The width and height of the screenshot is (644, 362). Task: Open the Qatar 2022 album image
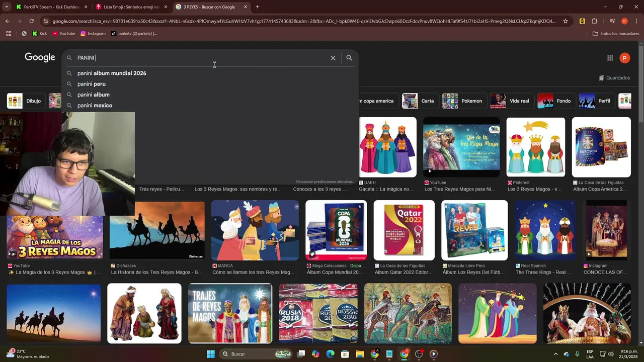404,230
